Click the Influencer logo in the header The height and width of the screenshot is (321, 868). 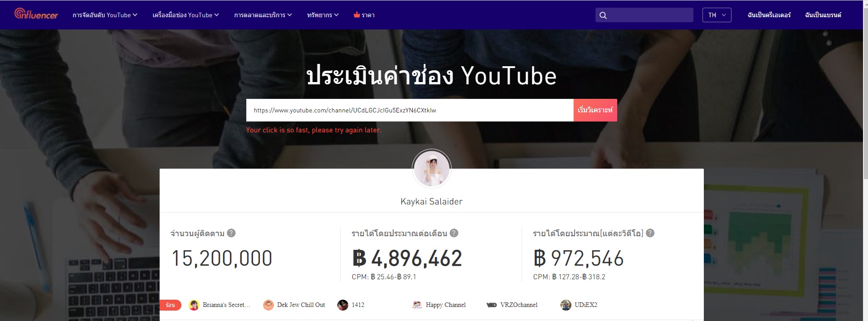[x=36, y=15]
